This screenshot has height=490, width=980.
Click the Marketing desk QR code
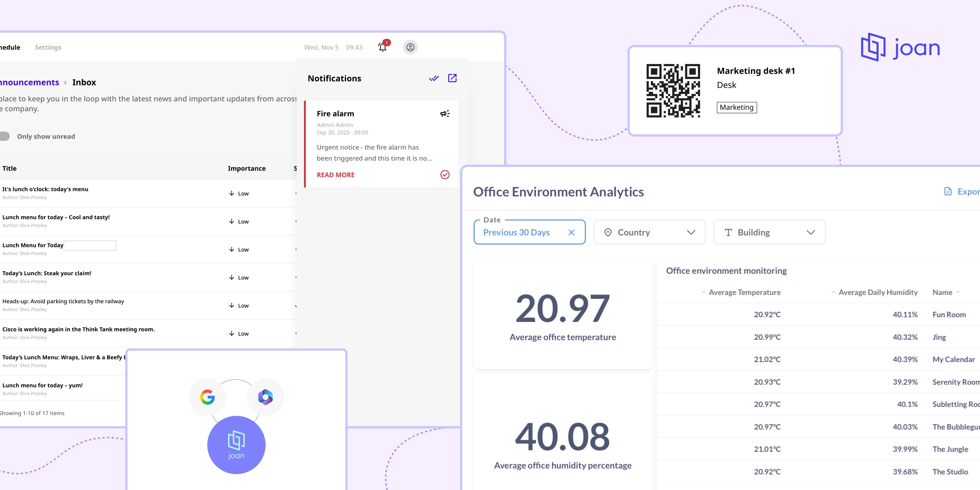tap(673, 91)
